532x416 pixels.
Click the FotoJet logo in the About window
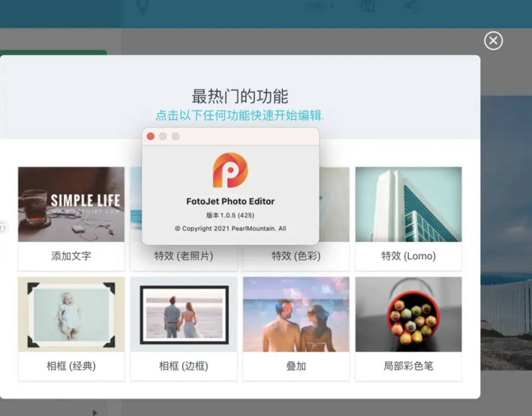click(x=230, y=170)
